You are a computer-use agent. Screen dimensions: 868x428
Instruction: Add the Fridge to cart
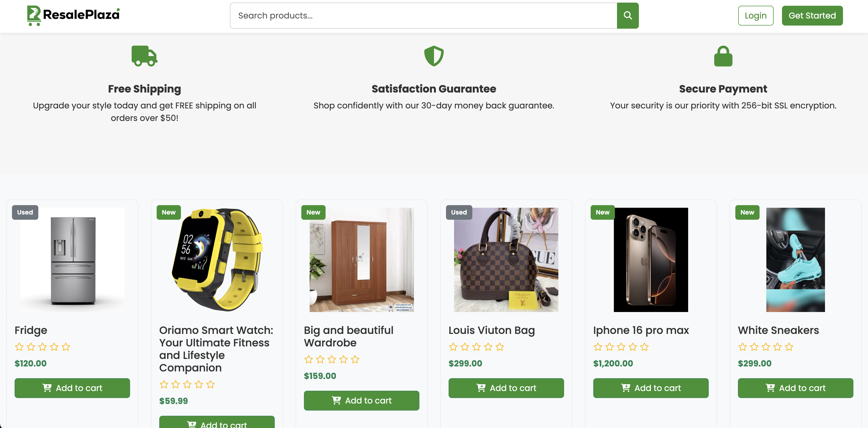[72, 388]
